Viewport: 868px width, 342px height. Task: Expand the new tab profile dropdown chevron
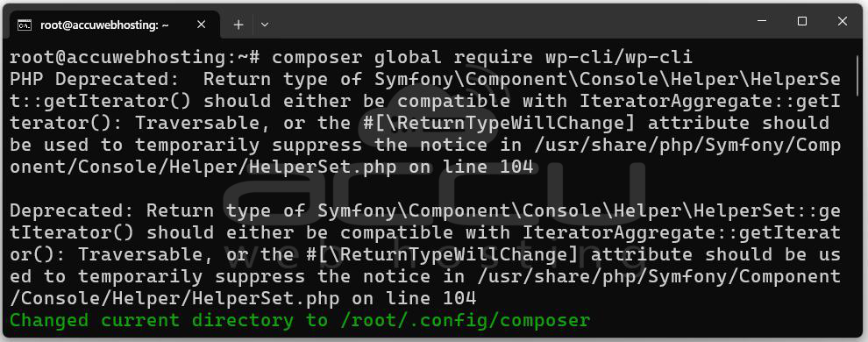265,25
